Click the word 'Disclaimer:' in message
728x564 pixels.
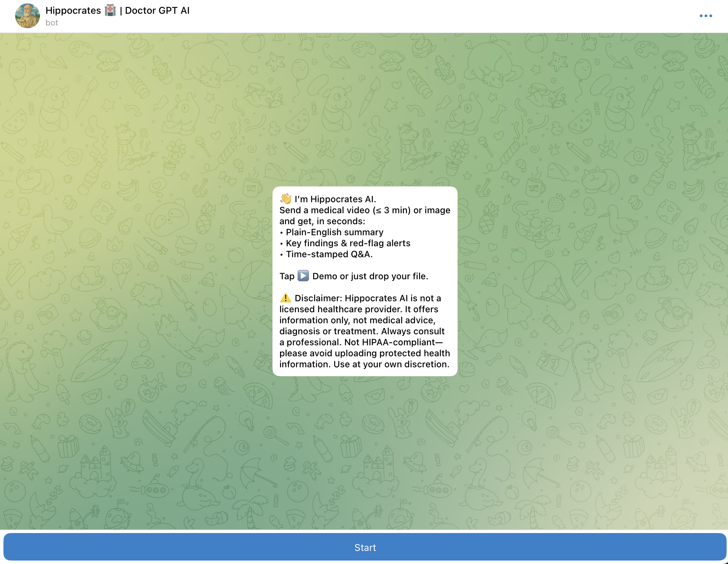point(318,298)
